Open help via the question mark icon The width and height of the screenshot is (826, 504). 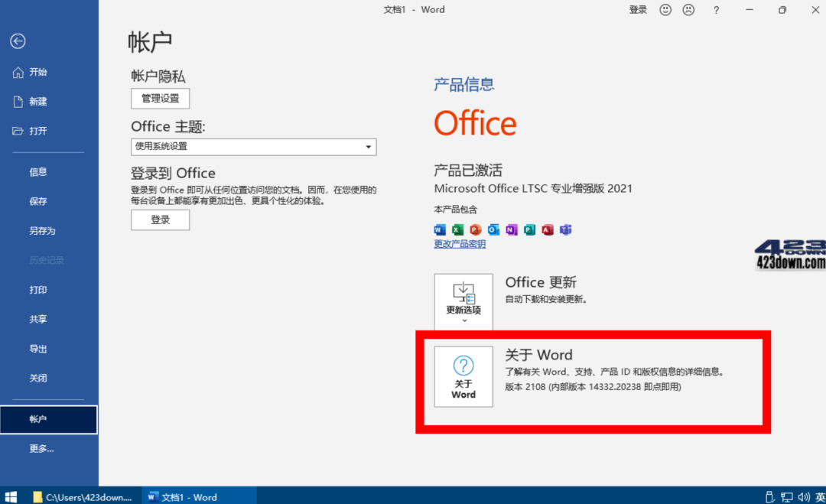tap(717, 10)
